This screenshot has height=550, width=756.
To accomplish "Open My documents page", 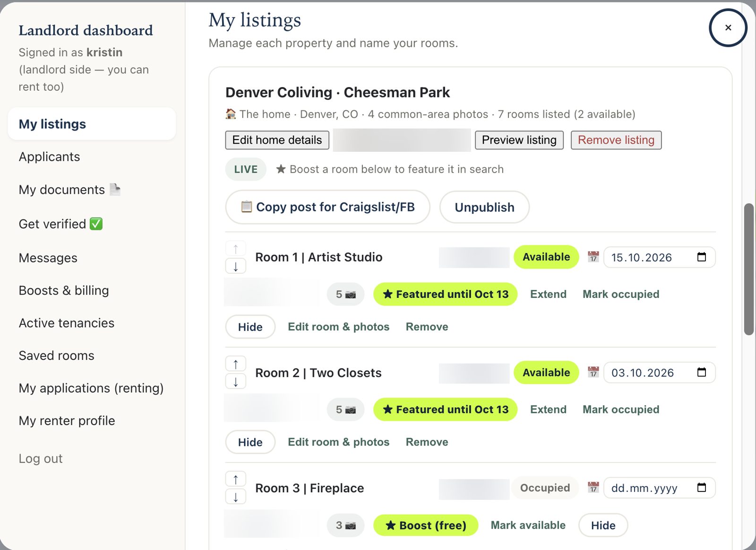I will pyautogui.click(x=69, y=190).
